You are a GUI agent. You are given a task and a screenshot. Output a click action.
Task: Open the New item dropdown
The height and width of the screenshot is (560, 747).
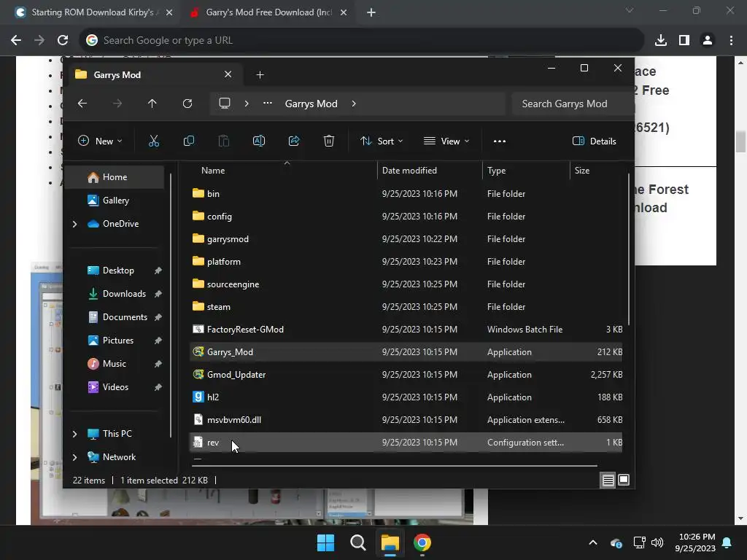click(100, 141)
